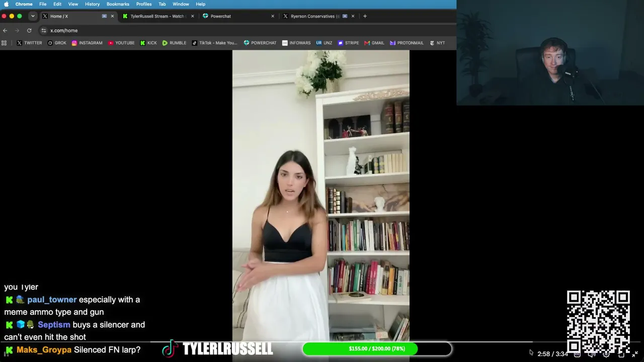644x362 pixels.
Task: Open the STRIPE bookmark
Action: pyautogui.click(x=348, y=43)
